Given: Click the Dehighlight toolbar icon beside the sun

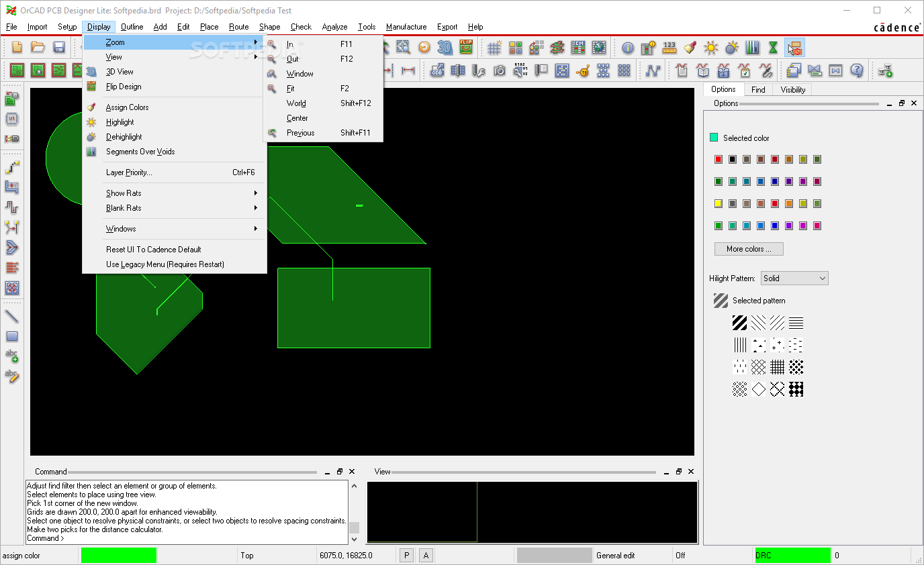Looking at the screenshot, I should click(732, 48).
